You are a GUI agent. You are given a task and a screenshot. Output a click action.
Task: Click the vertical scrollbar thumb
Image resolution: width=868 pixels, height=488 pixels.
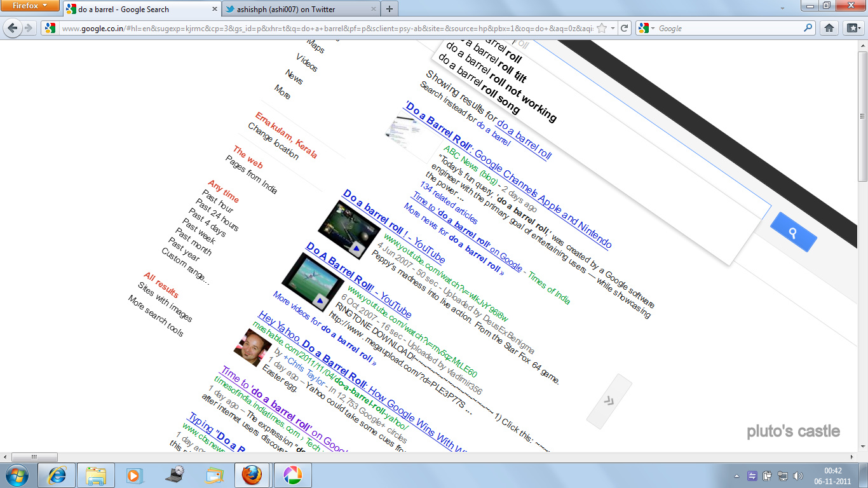(862, 116)
